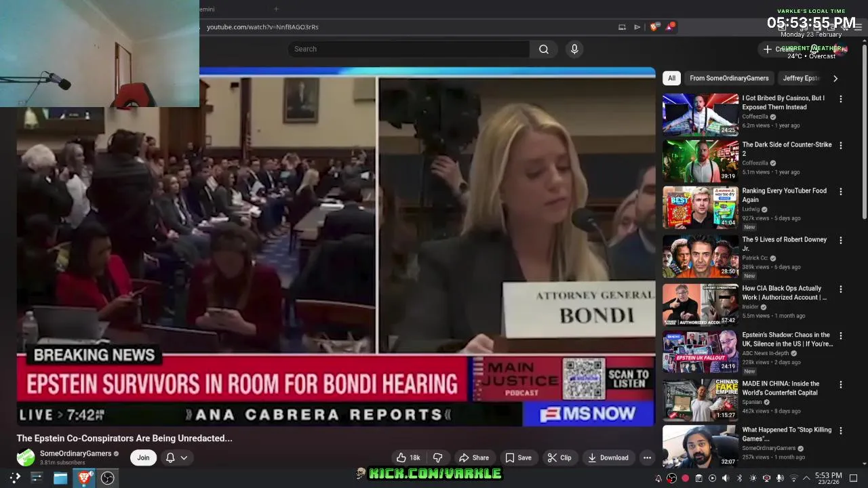Save the video with the Save button
Screen dimensions: 868x488
tap(518, 457)
